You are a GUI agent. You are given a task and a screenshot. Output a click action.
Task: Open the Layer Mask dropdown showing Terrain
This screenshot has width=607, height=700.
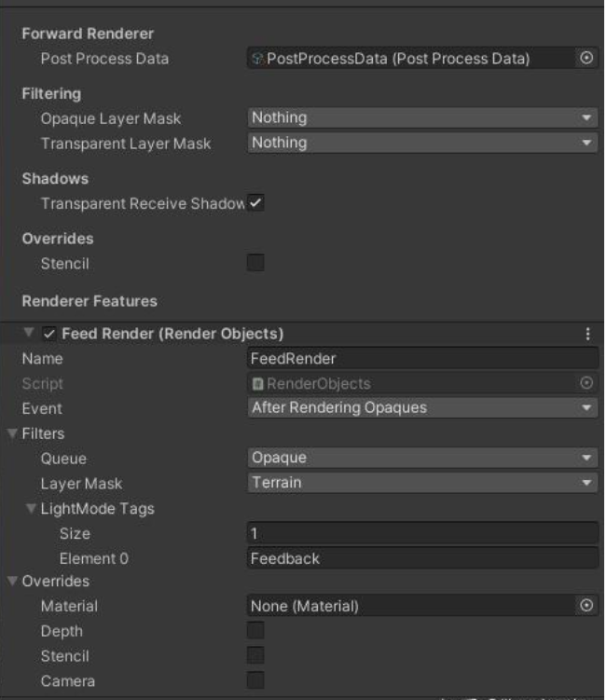[421, 483]
